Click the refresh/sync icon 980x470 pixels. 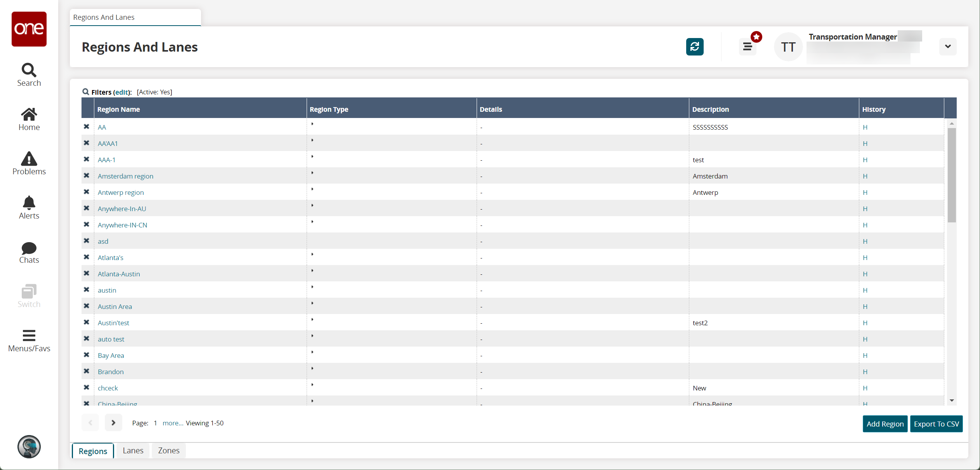(x=695, y=46)
